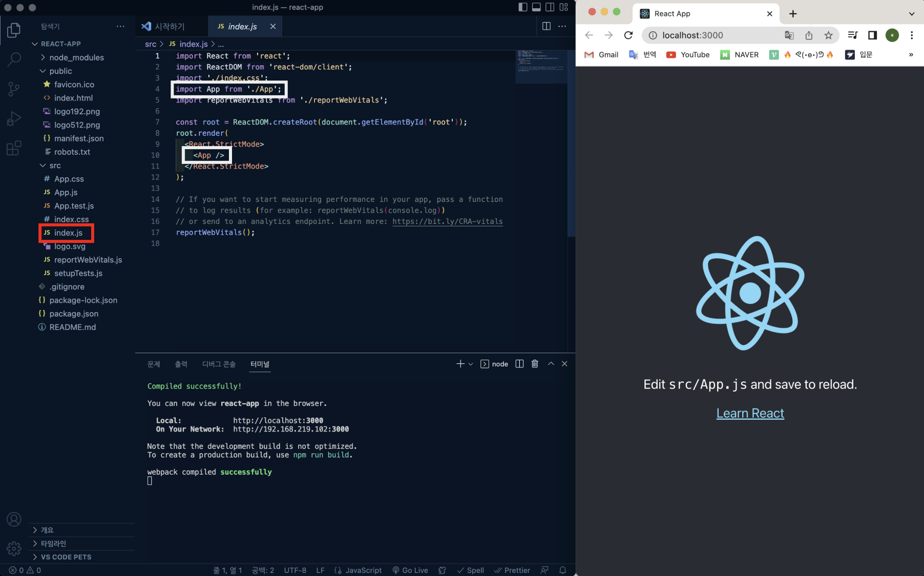This screenshot has height=576, width=924.
Task: Go back in Chrome browser
Action: click(x=589, y=35)
